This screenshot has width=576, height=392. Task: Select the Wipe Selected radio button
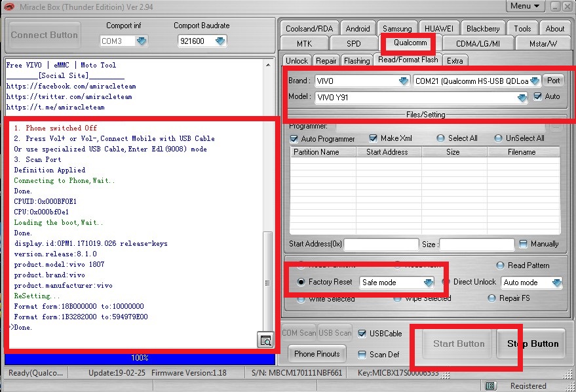tap(396, 299)
